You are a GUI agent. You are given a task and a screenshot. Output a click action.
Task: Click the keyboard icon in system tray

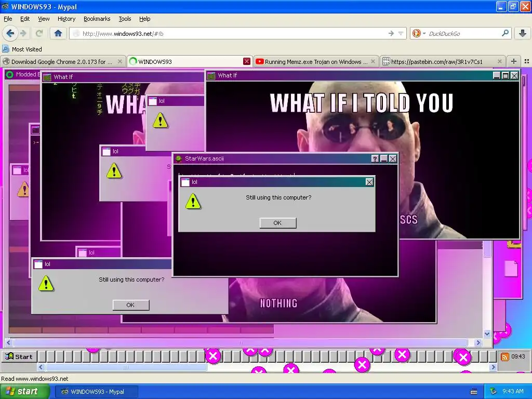[474, 392]
